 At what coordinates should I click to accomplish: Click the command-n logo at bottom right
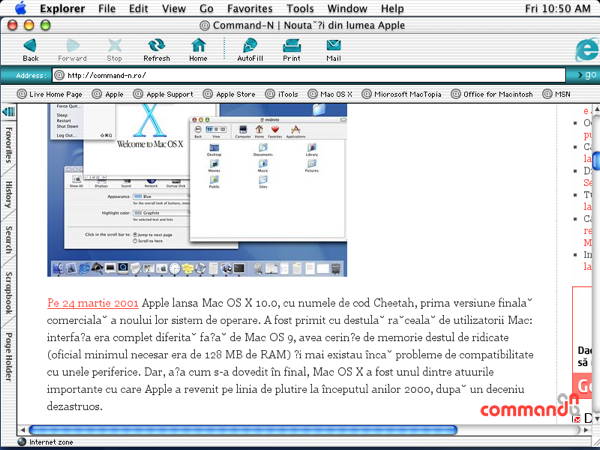(530, 407)
